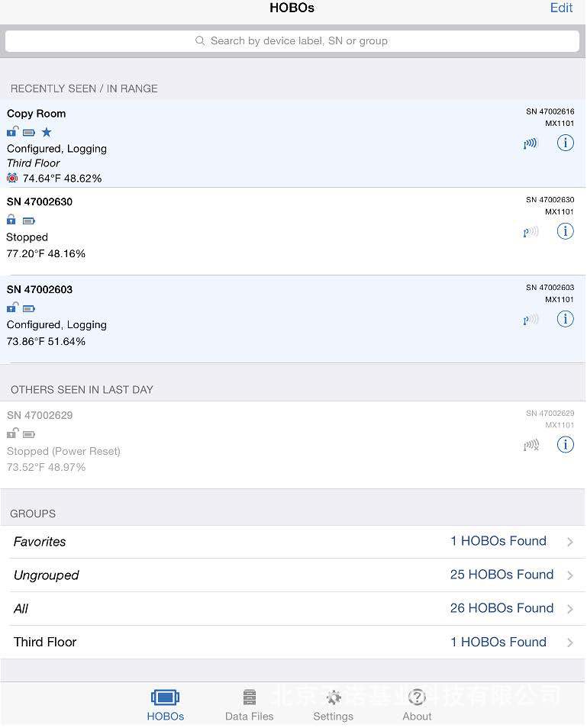Expand the Ungrouped group chevron
The width and height of the screenshot is (587, 728).
[x=570, y=575]
